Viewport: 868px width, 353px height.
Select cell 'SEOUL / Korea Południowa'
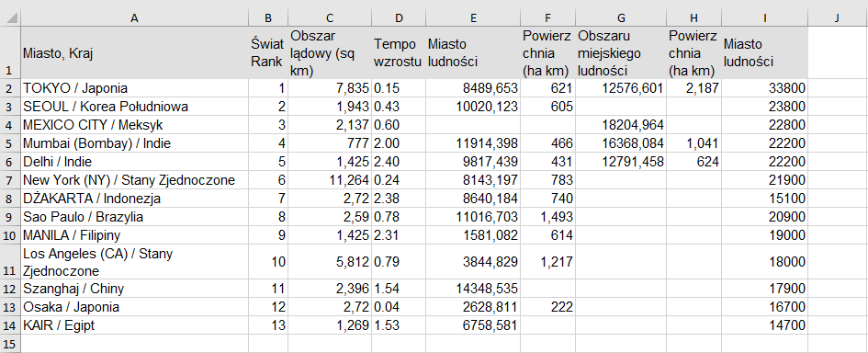coord(134,107)
